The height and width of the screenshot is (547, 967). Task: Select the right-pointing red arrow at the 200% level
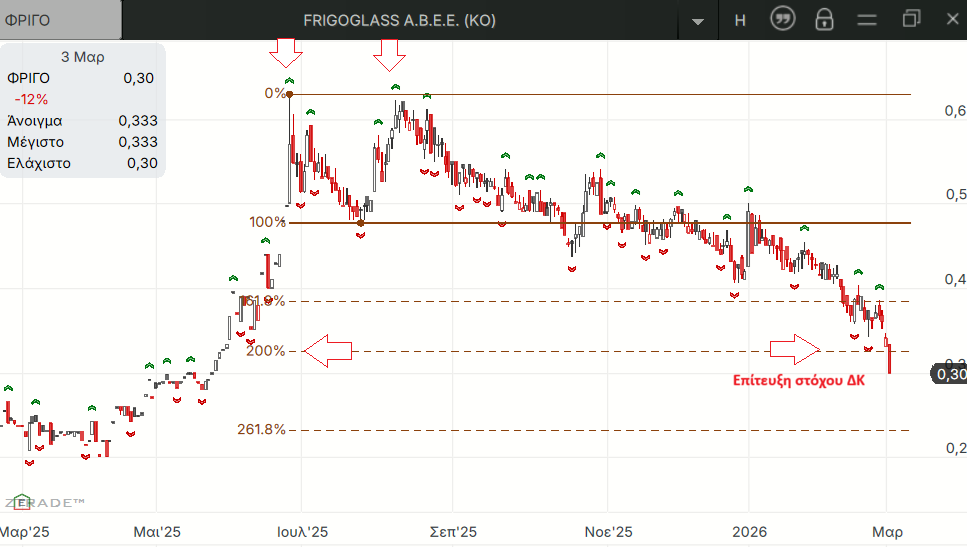click(x=795, y=350)
